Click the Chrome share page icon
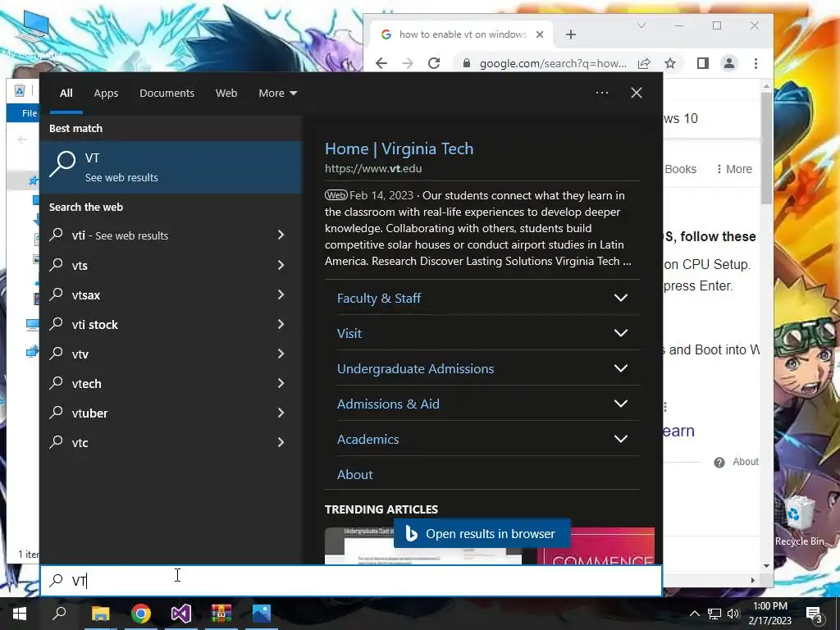The height and width of the screenshot is (630, 840). [x=644, y=63]
